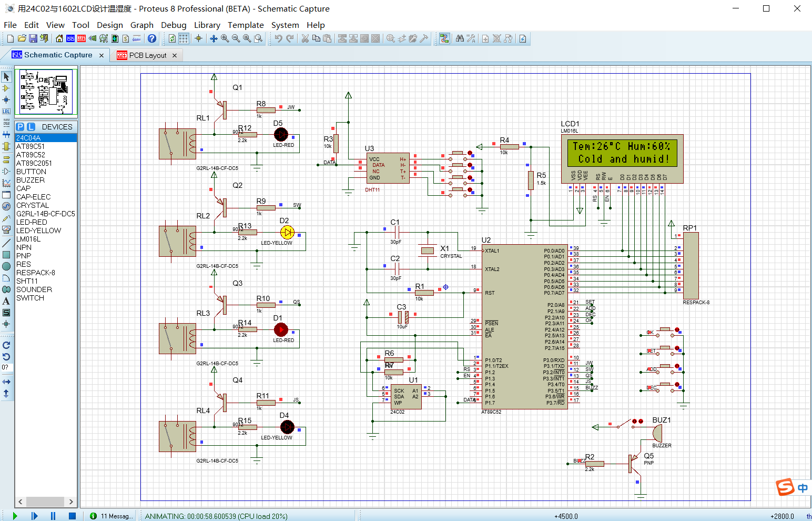Select Wire Label LBL tool
Screen dimensions: 812x521
pyautogui.click(x=6, y=111)
